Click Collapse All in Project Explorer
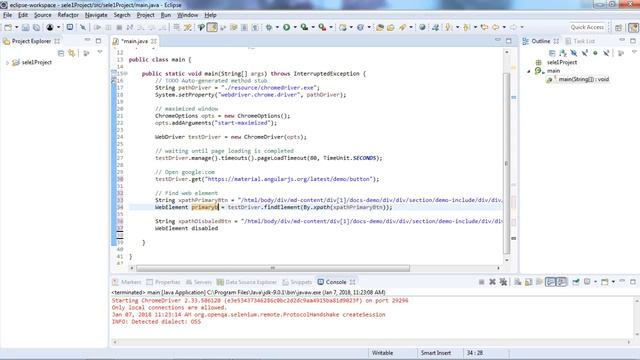The height and width of the screenshot is (360, 640). coord(61,53)
